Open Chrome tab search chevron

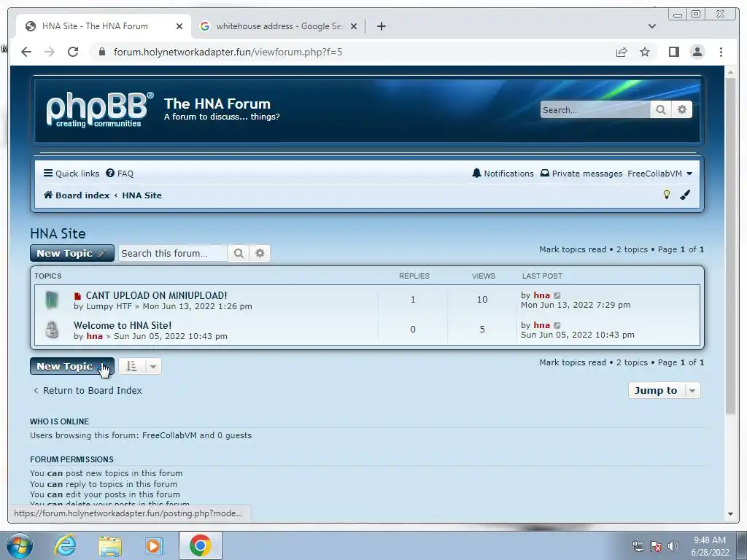point(652,26)
